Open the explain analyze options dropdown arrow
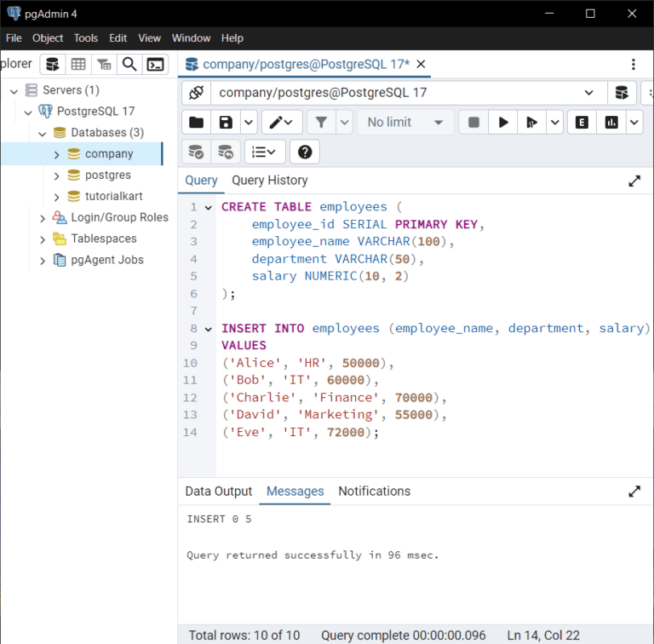 click(634, 122)
